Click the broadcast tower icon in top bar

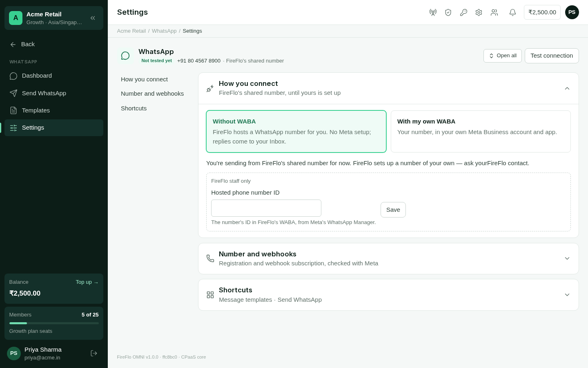coord(433,12)
